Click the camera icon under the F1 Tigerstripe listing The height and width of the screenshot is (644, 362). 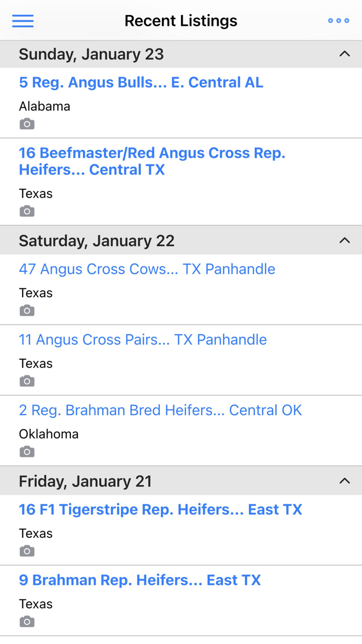tap(26, 551)
